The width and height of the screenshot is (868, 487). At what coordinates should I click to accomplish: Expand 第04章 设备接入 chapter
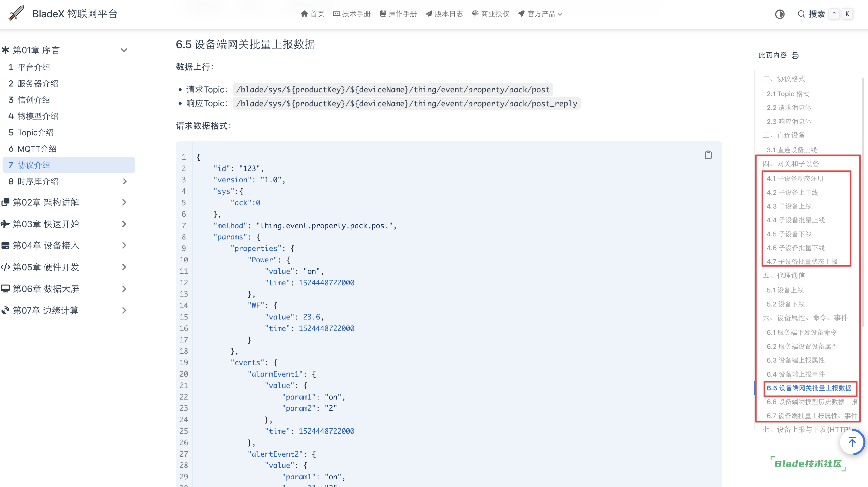point(124,246)
